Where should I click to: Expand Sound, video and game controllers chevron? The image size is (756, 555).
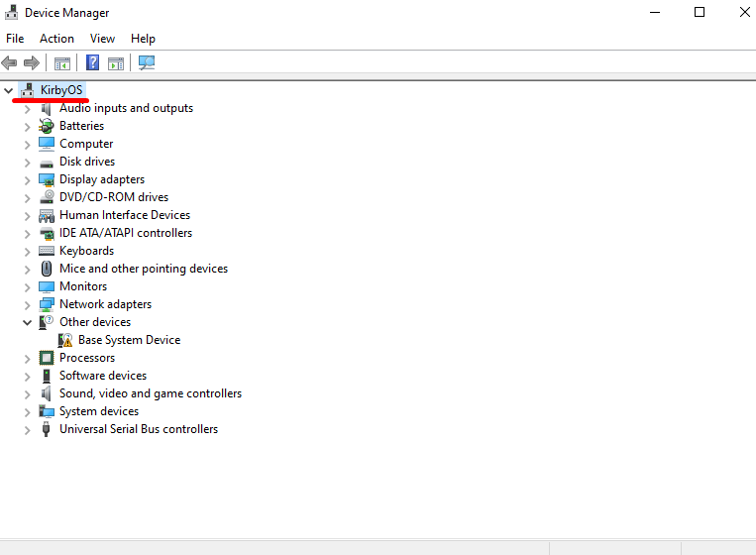pos(28,394)
